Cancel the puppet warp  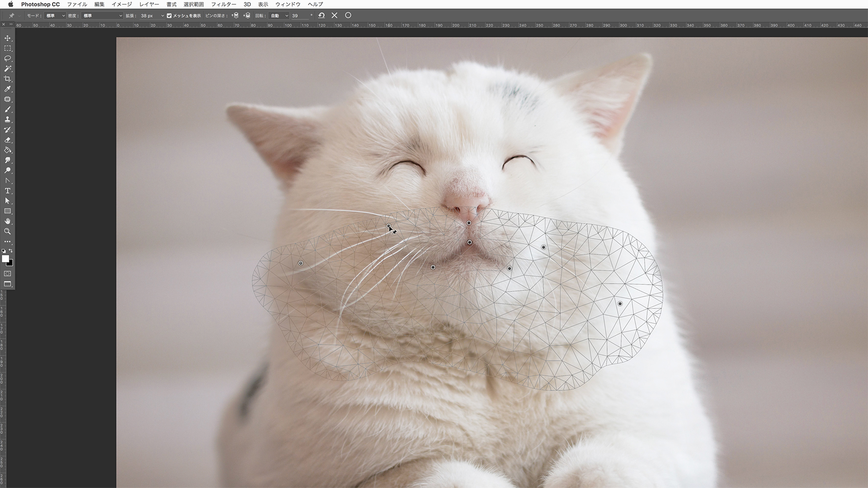coord(335,15)
